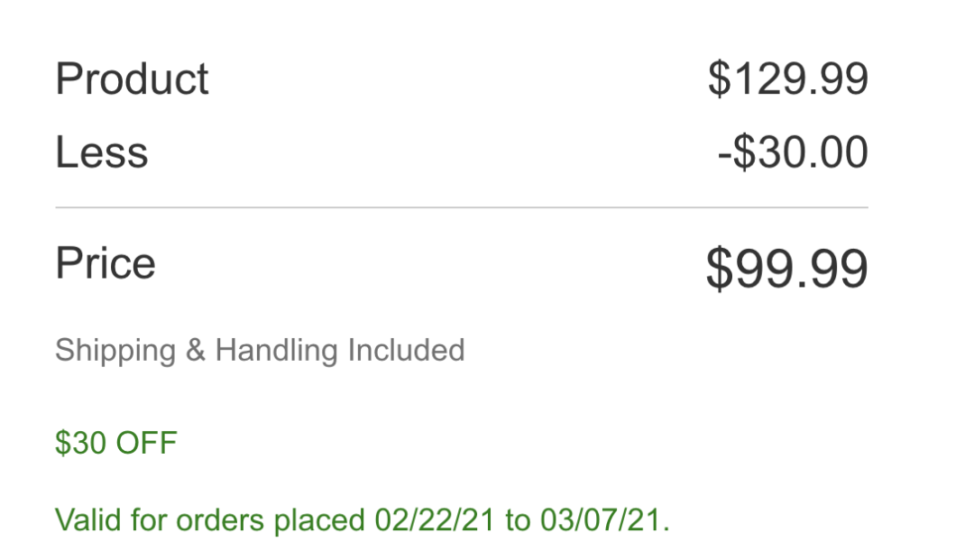Click the word Included
Image resolution: width=974 pixels, height=560 pixels.
point(406,350)
